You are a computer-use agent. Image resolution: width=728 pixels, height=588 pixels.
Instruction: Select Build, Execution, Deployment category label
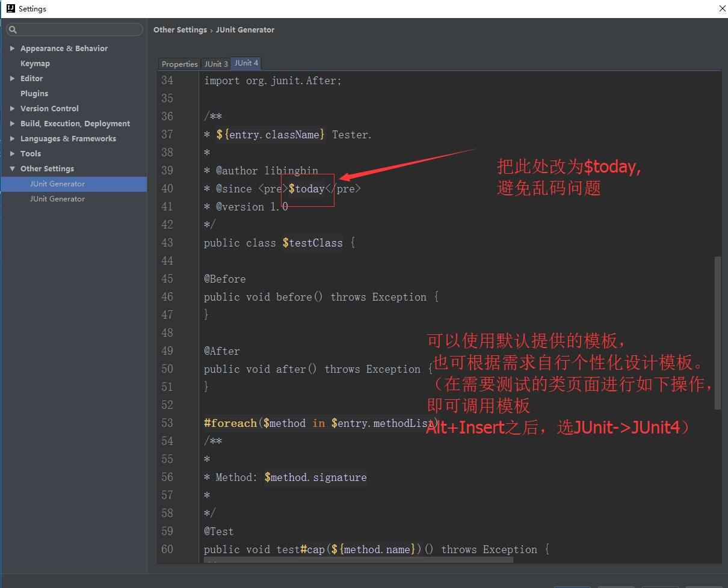(x=75, y=123)
